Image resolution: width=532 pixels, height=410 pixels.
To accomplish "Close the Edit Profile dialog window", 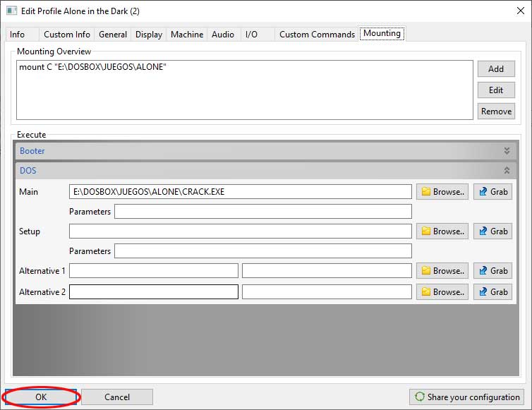I will (521, 11).
